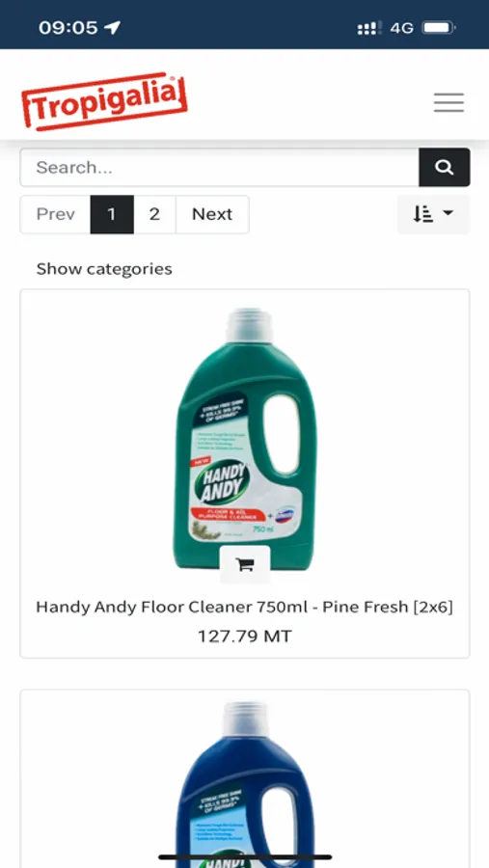489x868 pixels.
Task: Click the Prev pagination button
Action: tap(55, 214)
